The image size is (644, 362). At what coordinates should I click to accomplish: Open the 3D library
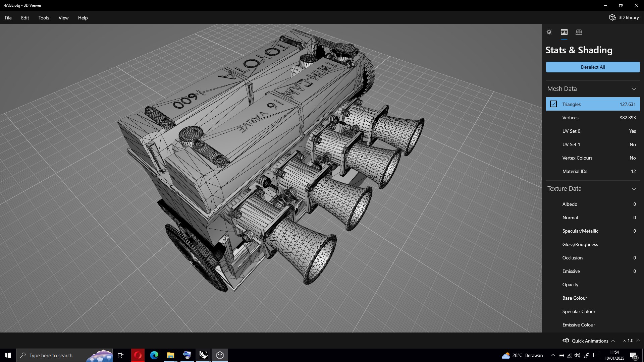click(x=624, y=17)
